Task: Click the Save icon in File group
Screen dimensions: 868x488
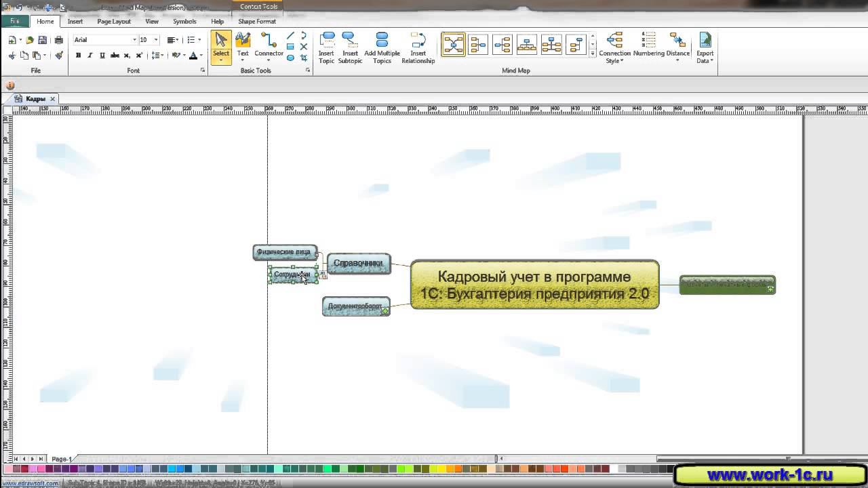Action: pyautogui.click(x=42, y=40)
